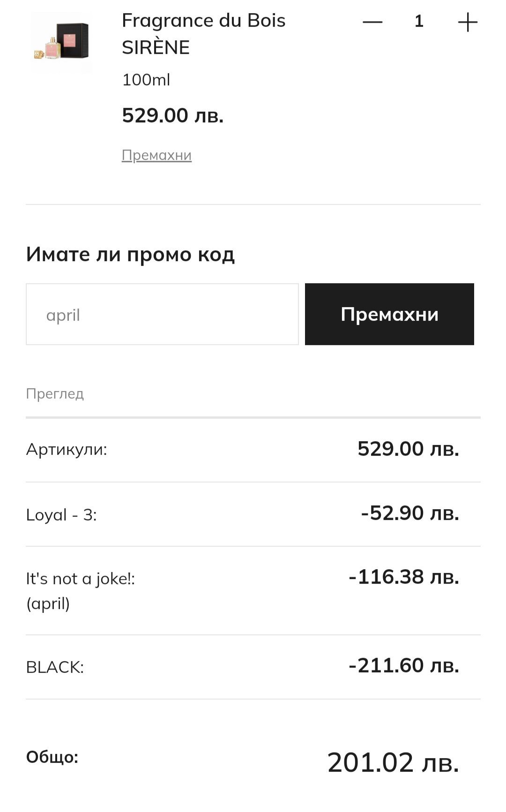Click the underlined Премахни link under the product
The image size is (506, 812).
[x=156, y=155]
